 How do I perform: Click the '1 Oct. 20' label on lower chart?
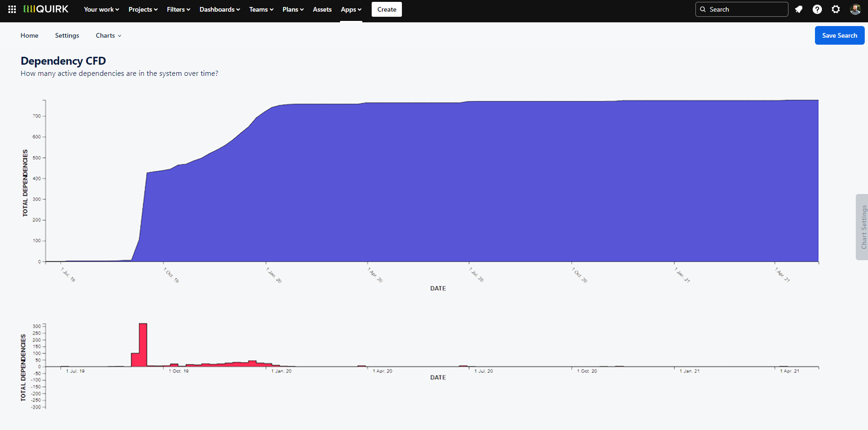587,371
